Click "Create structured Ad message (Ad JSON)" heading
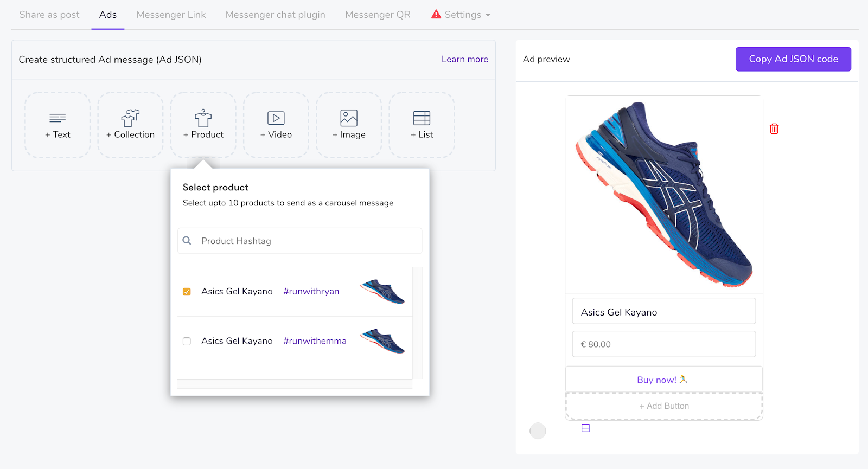Viewport: 868px width, 469px height. [110, 60]
